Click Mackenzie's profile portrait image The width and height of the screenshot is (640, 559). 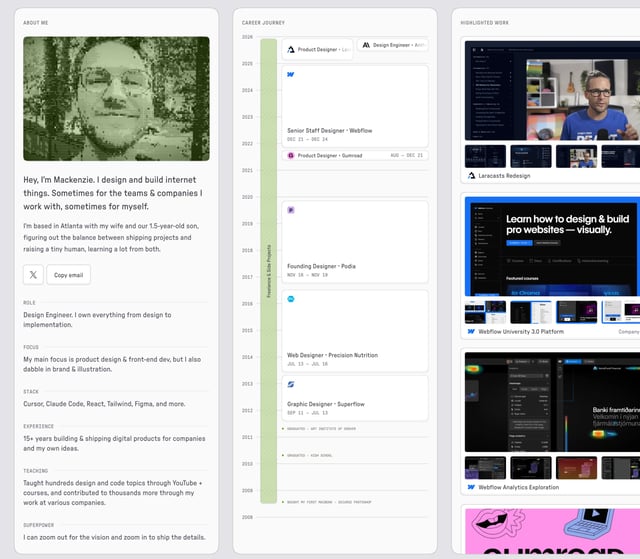click(x=116, y=99)
